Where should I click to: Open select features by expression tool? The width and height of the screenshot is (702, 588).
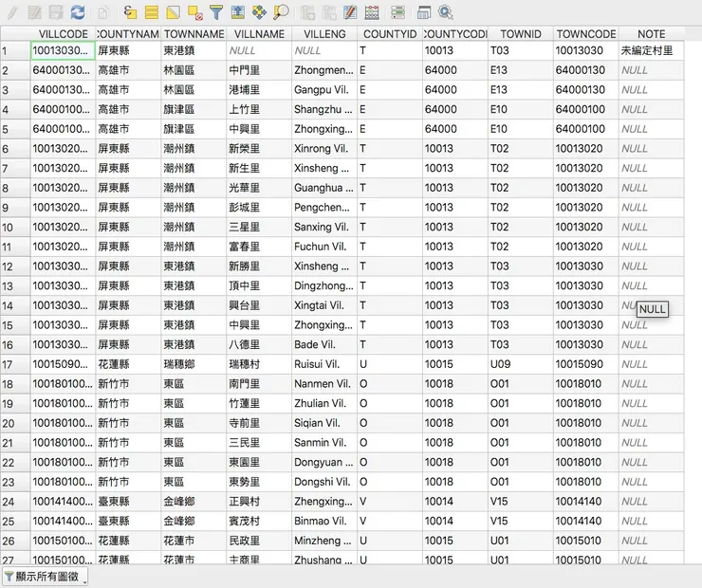click(x=130, y=12)
